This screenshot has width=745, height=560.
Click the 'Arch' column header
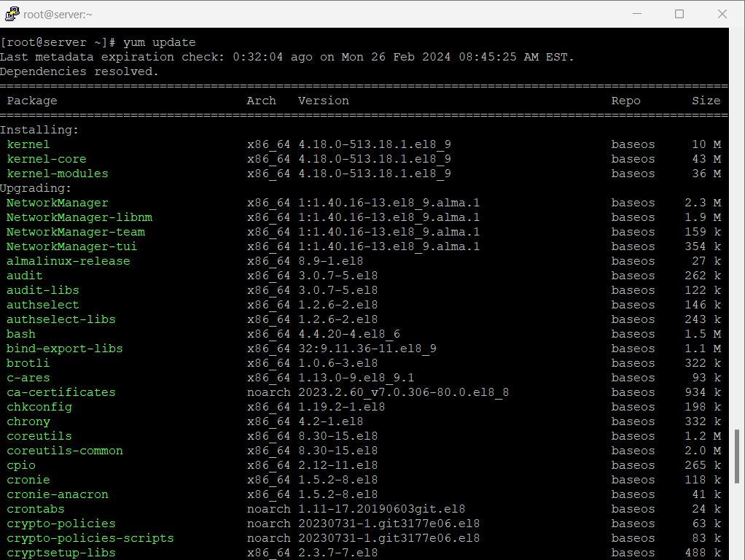click(x=261, y=101)
